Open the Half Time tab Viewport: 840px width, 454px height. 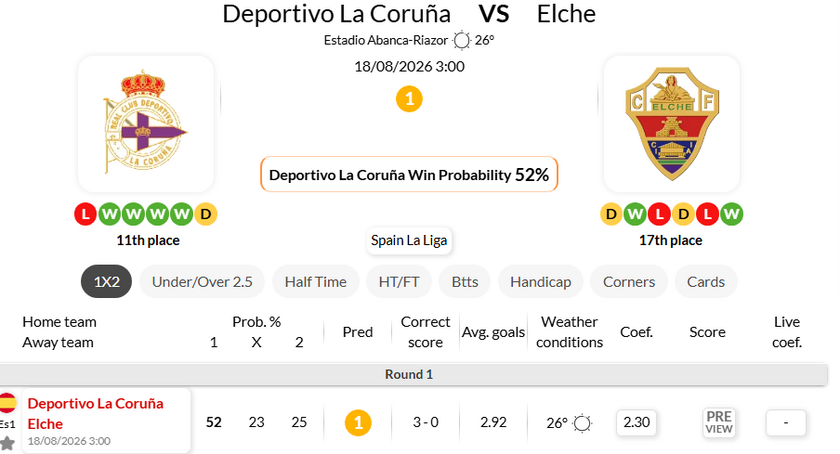316,281
